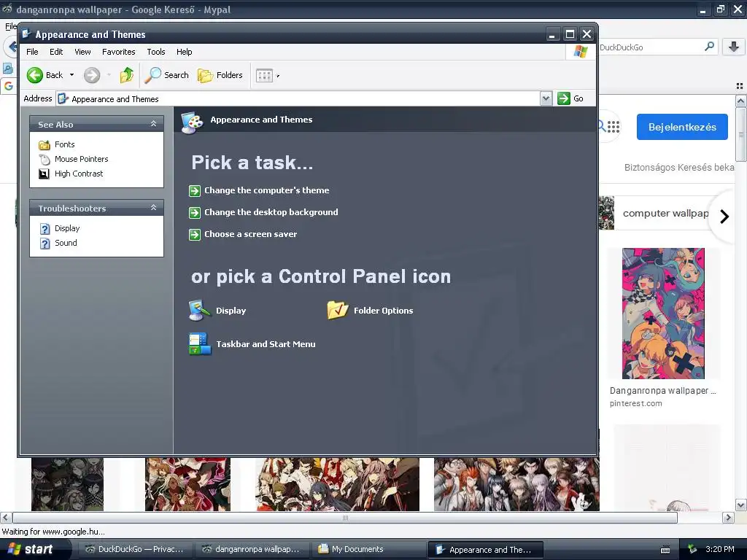Viewport: 747px width, 560px height.
Task: Open the Display control panel icon
Action: (x=217, y=311)
